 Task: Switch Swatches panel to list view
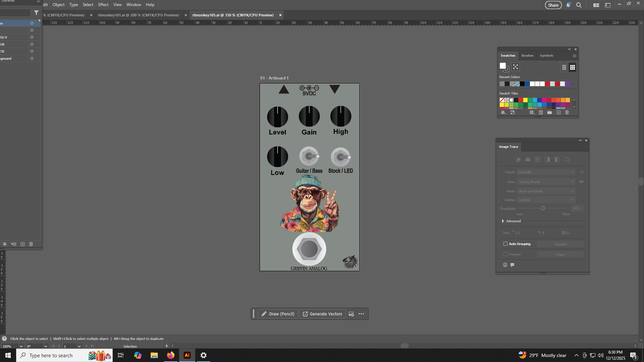(564, 67)
